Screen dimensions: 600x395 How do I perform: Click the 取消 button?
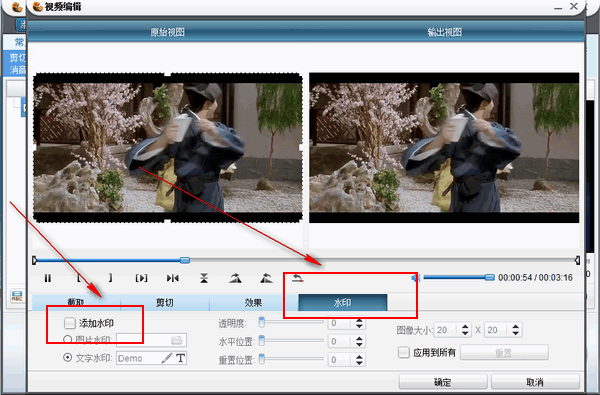535,382
